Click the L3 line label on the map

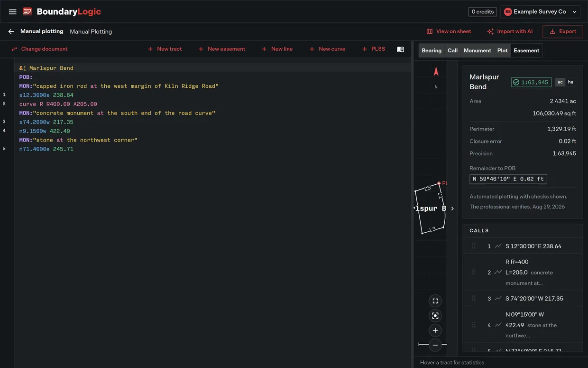[x=432, y=229]
